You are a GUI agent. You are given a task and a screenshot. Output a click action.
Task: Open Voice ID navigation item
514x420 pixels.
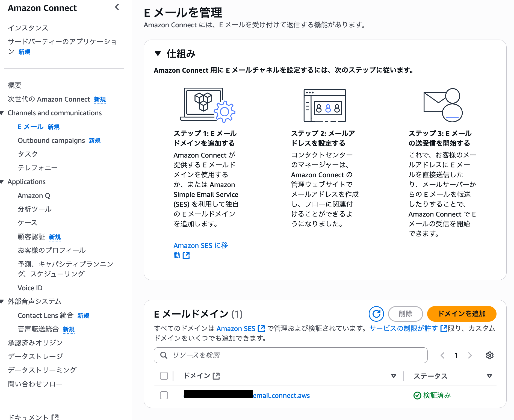[30, 288]
